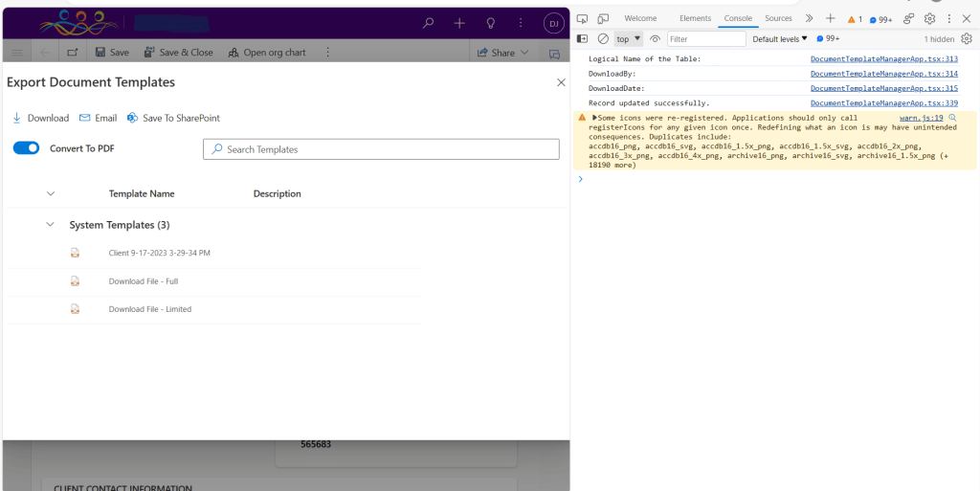
Task: Clear the console with the clear icon
Action: point(603,39)
